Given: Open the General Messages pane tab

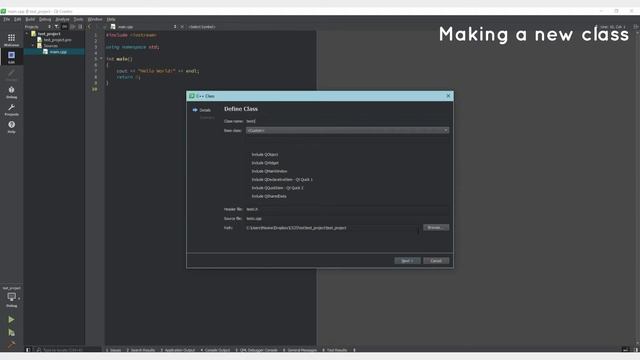Looking at the screenshot, I should tap(300, 350).
